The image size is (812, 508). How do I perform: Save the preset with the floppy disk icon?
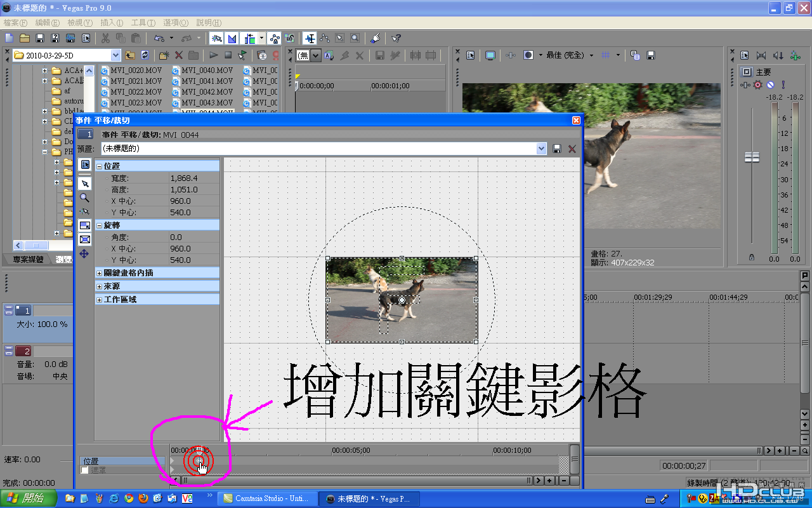557,149
